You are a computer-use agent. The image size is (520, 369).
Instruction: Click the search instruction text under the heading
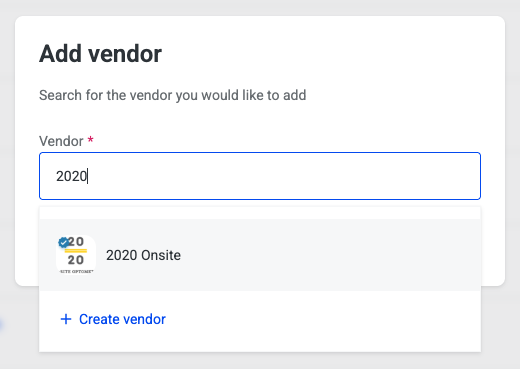pyautogui.click(x=172, y=95)
